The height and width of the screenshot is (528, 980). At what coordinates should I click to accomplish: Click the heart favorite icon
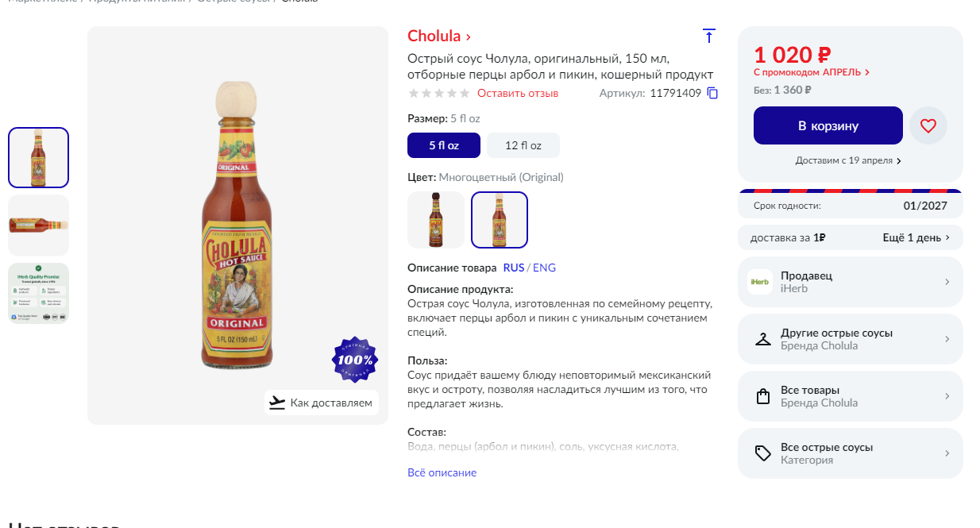pyautogui.click(x=928, y=125)
